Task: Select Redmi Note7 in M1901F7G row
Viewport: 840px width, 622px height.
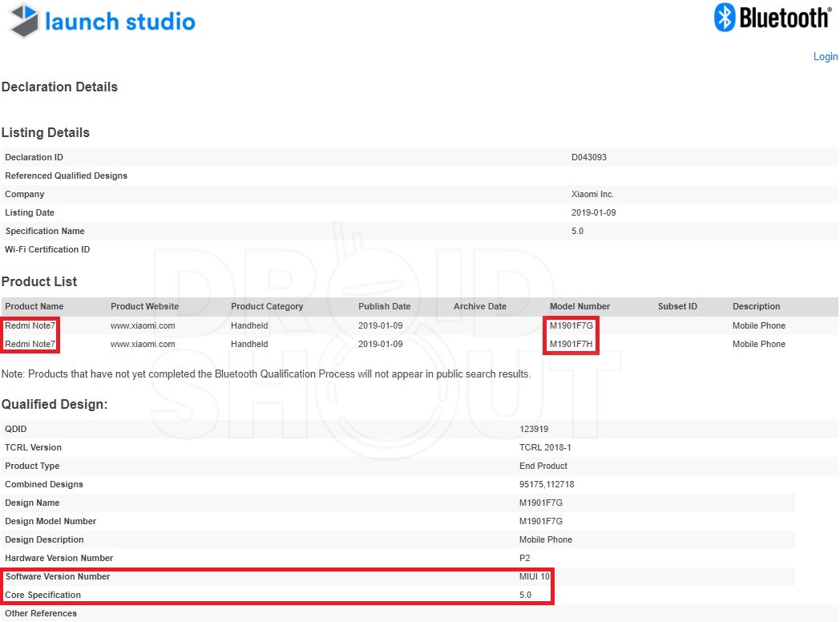Action: tap(30, 325)
